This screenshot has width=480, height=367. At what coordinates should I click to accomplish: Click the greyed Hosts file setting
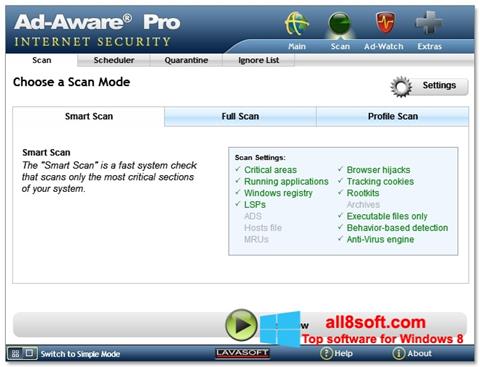pyautogui.click(x=263, y=228)
